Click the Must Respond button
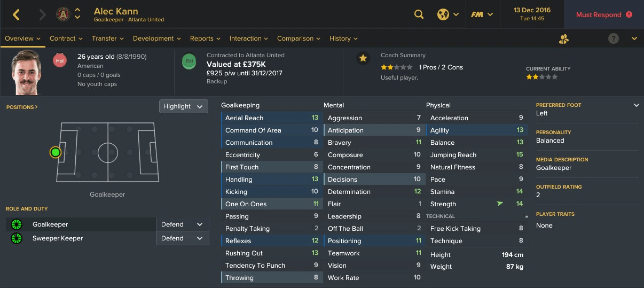 (604, 14)
